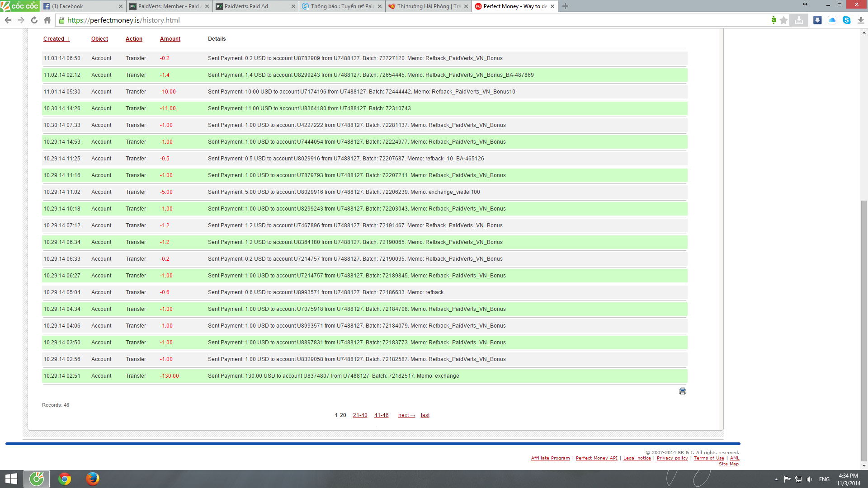Click the blue download extension icon
The image size is (868, 488).
tap(817, 20)
